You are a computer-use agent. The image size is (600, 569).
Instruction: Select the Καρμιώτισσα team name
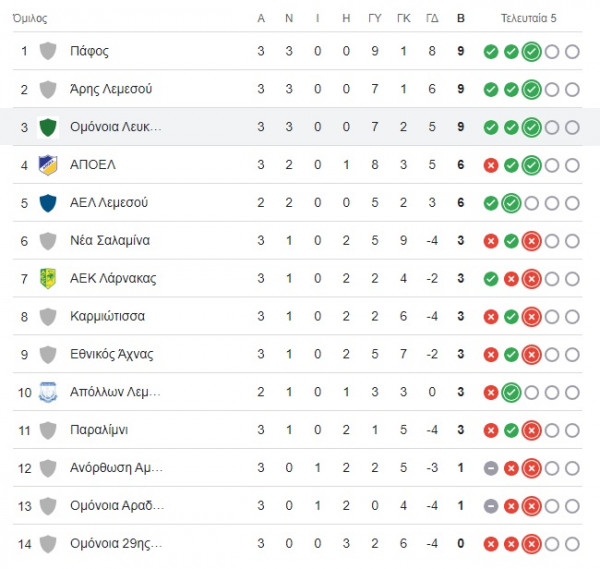[108, 316]
